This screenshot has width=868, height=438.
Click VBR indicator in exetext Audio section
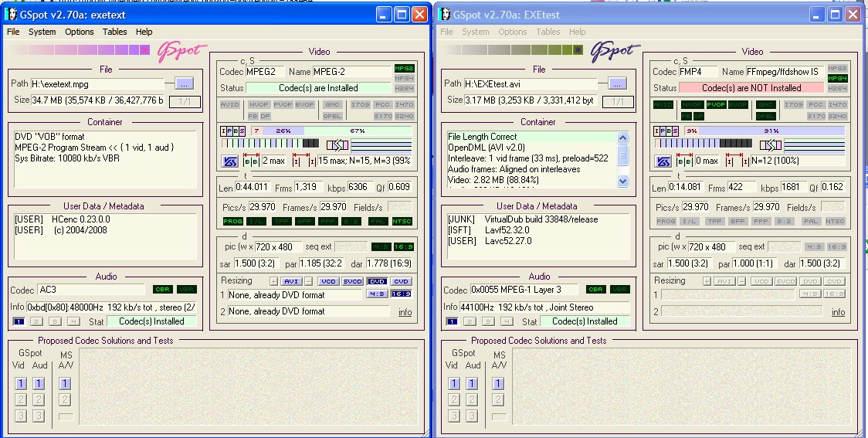click(x=187, y=290)
